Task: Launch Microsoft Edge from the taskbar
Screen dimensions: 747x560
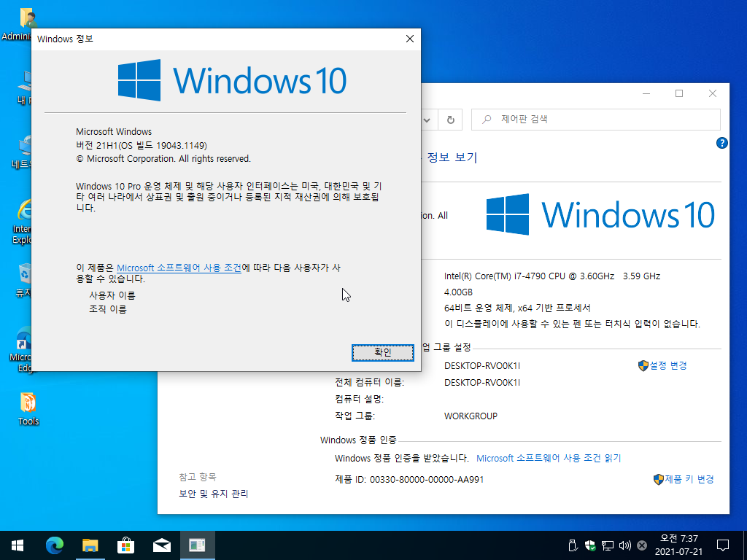Action: tap(54, 545)
